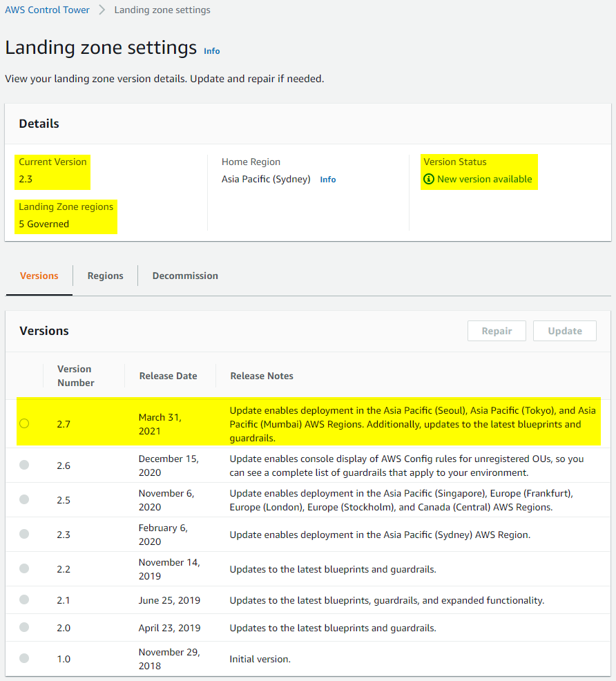Switch to the Regions tab

(106, 276)
